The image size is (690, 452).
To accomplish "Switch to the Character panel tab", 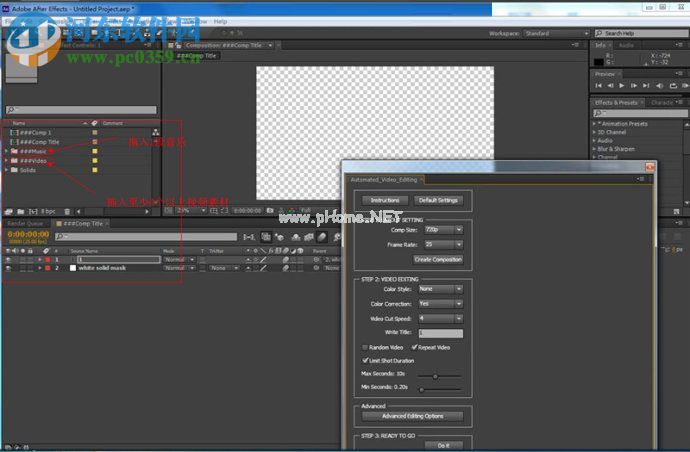I will point(662,103).
